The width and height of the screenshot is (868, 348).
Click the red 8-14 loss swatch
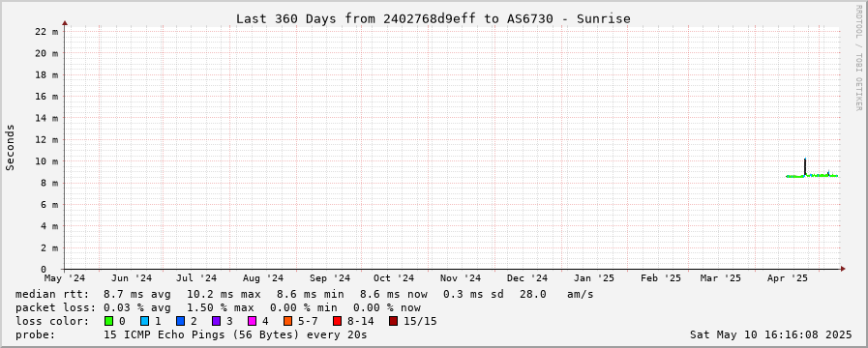click(337, 321)
